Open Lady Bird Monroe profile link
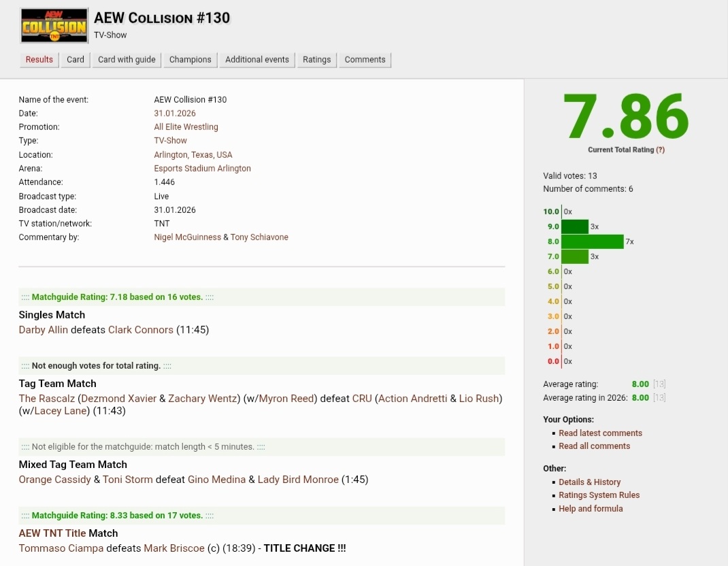 tap(298, 480)
